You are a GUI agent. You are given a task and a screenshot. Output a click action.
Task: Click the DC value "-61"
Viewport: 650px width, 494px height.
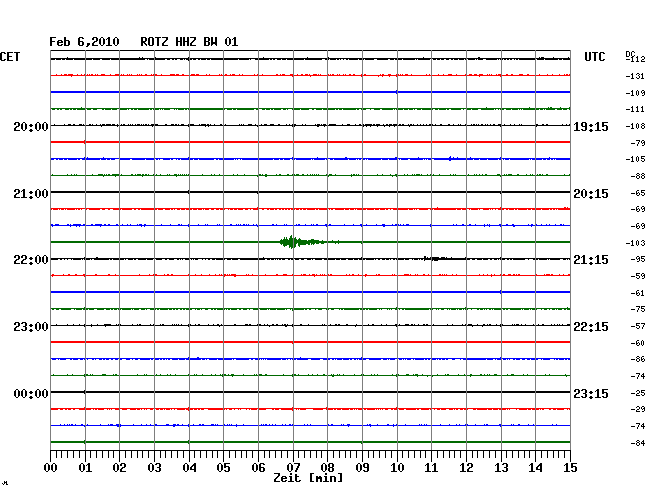pyautogui.click(x=638, y=293)
